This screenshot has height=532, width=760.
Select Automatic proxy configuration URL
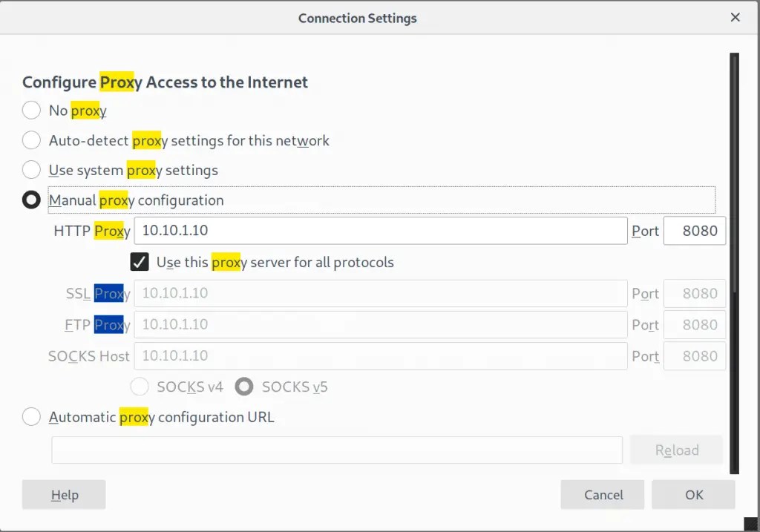pos(31,416)
